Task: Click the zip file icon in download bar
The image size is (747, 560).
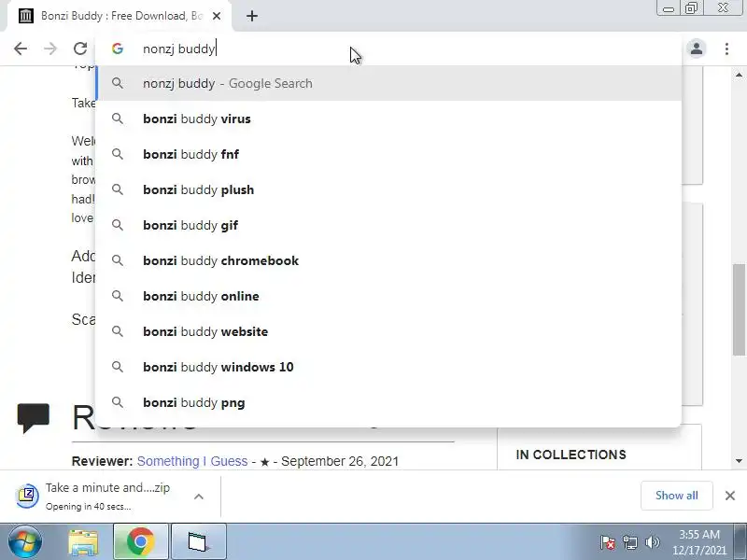Action: tap(27, 496)
